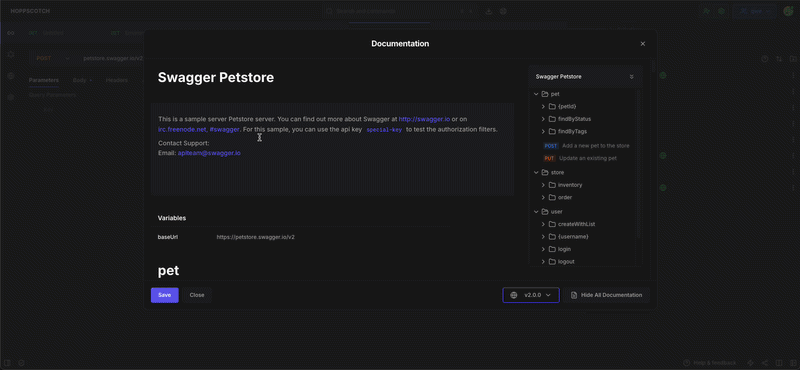This screenshot has height=370, width=800.
Task: Expand the logout folder
Action: pos(543,261)
